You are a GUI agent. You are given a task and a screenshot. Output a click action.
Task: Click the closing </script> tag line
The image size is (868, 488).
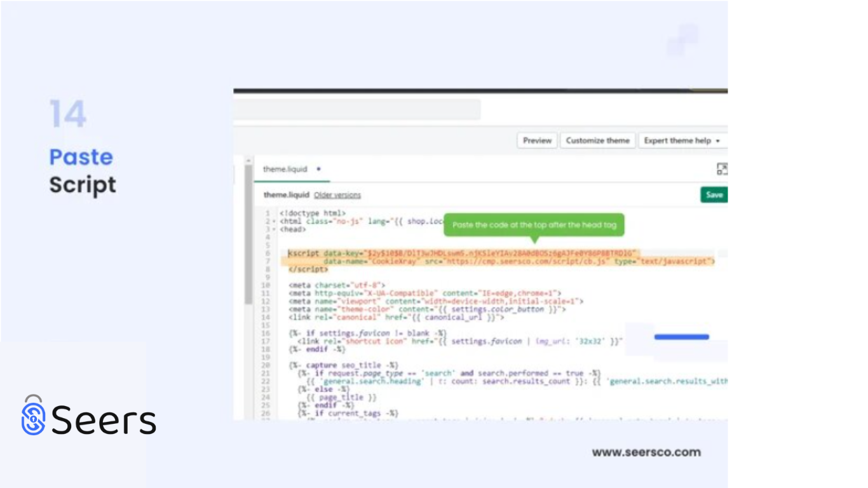pyautogui.click(x=308, y=269)
